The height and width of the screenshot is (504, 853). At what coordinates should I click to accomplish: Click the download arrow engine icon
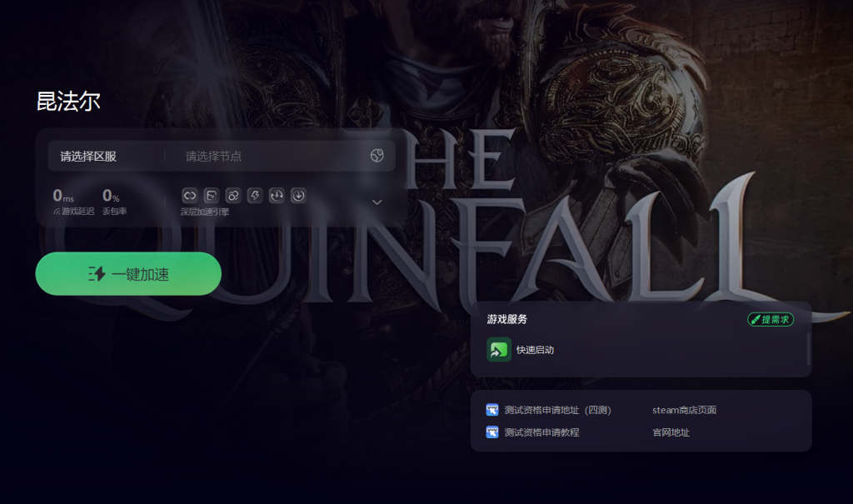click(x=298, y=196)
